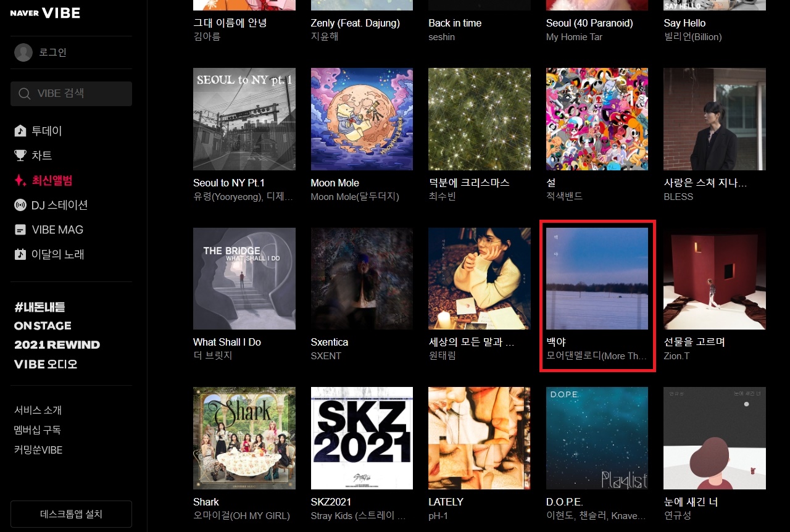Screen dimensions: 790x532
Task: Click the DJ 스테이션 radio icon
Action: pos(20,205)
